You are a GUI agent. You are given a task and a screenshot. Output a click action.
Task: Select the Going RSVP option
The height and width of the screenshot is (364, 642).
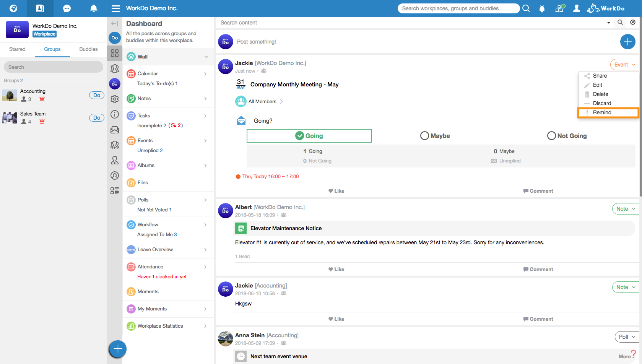(x=309, y=136)
